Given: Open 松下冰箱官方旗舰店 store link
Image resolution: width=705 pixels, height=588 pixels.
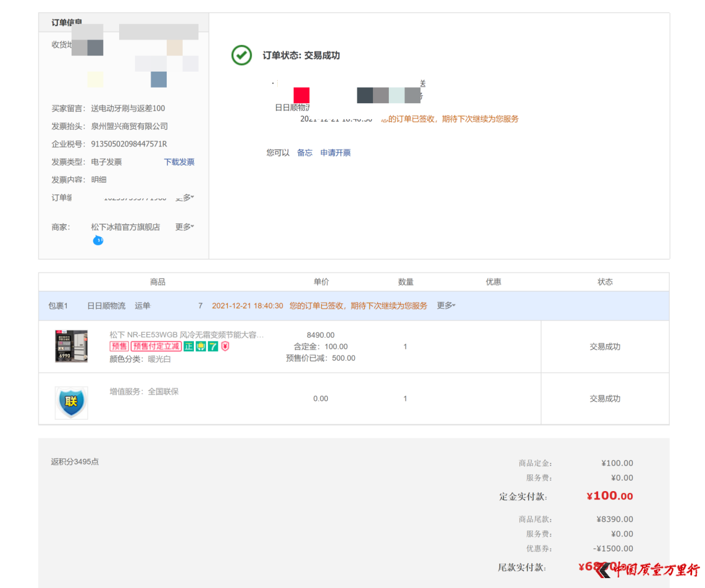Looking at the screenshot, I should point(125,227).
